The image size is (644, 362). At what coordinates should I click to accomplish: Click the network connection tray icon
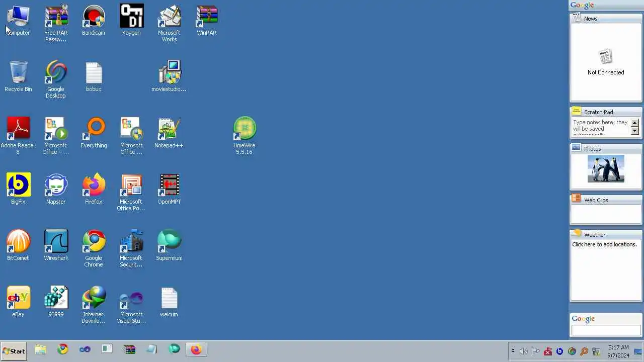click(596, 351)
